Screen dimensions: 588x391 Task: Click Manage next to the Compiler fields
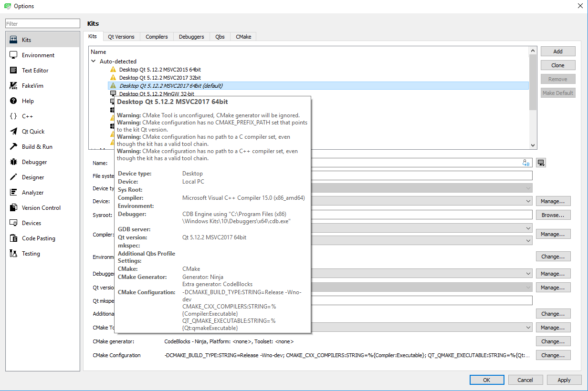(553, 234)
